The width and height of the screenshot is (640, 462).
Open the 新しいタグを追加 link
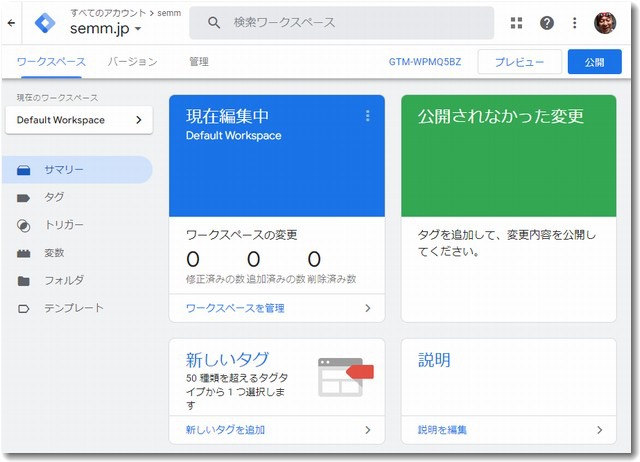[x=225, y=430]
